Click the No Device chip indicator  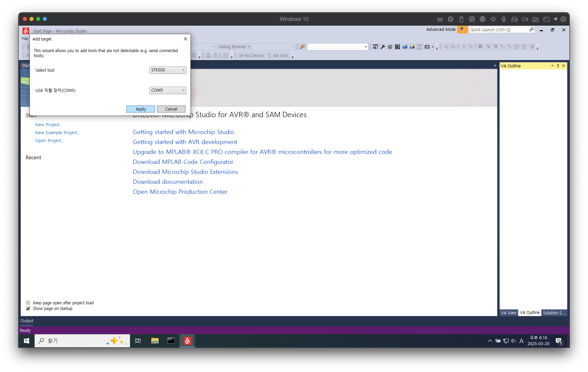251,56
